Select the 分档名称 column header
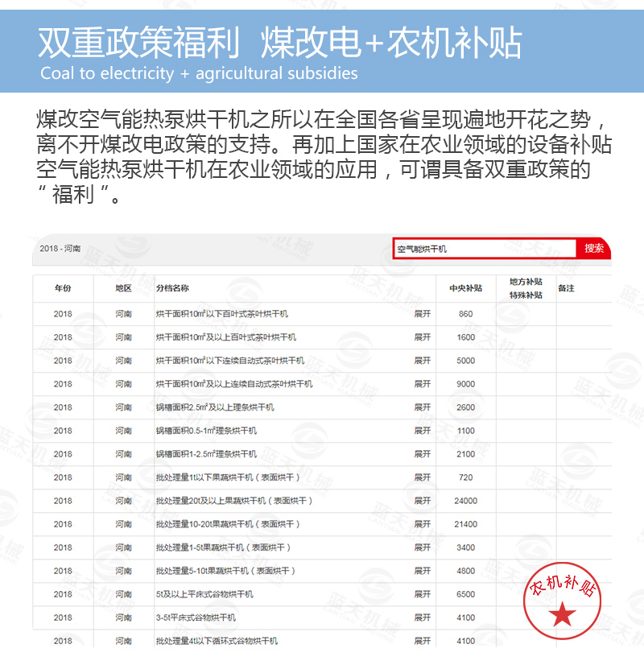644x665 pixels. [x=172, y=288]
